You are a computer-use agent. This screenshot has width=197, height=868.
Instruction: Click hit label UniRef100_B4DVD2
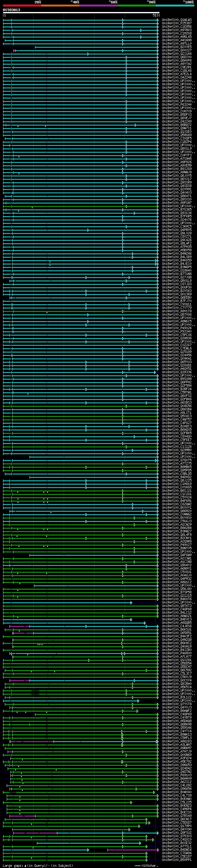pos(177,477)
